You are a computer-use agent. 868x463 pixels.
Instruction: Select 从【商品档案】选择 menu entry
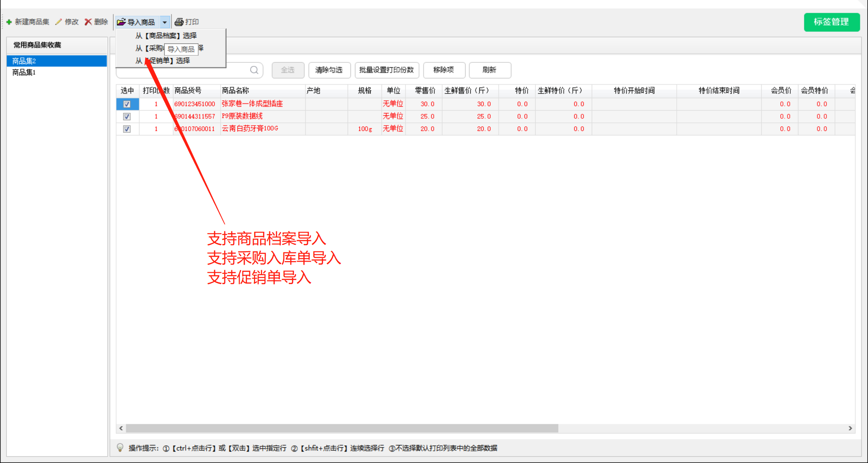coord(166,36)
